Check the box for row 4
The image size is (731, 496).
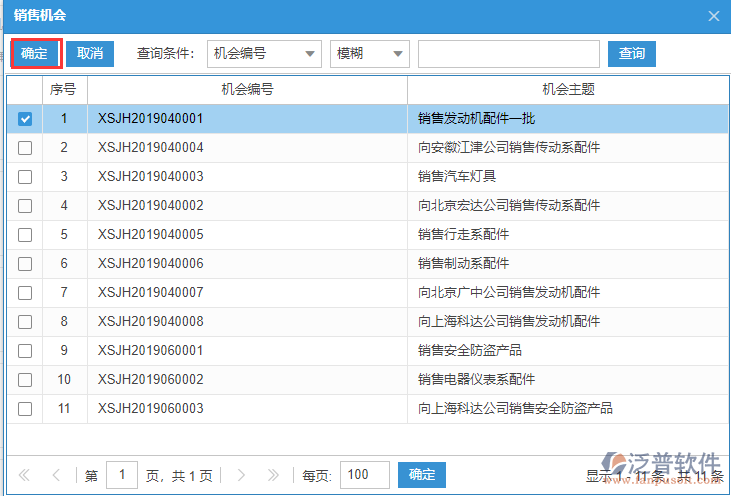click(25, 206)
